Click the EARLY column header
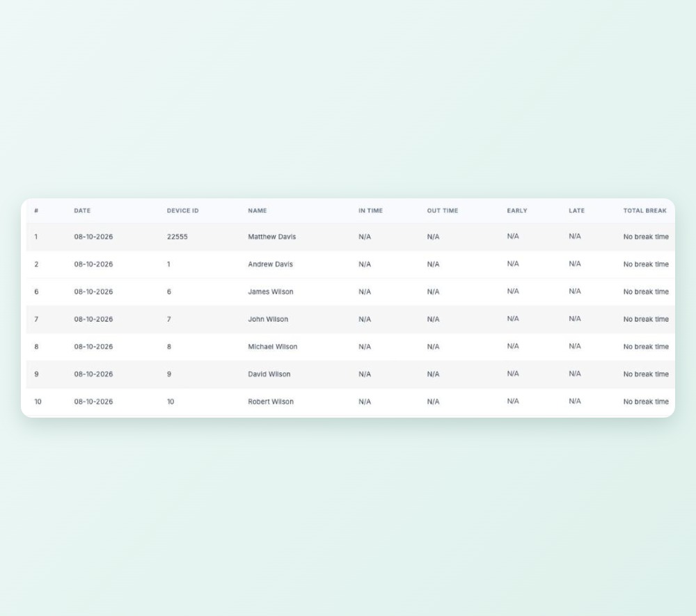696x616 pixels. [516, 211]
